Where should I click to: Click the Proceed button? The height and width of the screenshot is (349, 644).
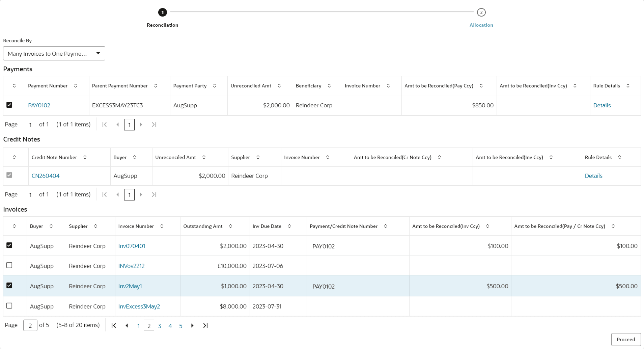626,340
